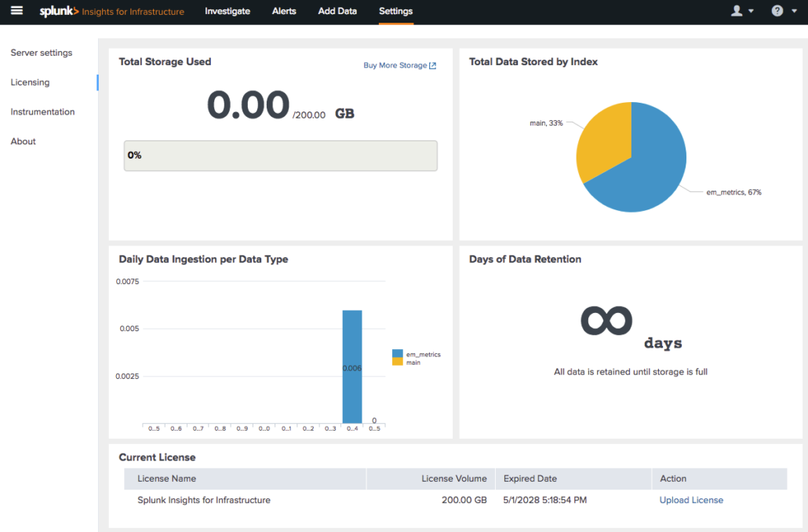Open the help dropdown arrow
This screenshot has width=808, height=532.
794,10
